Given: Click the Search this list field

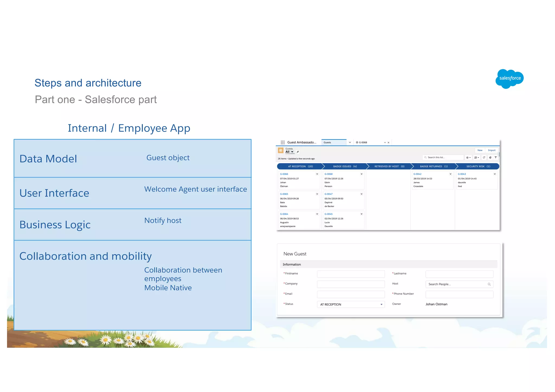Looking at the screenshot, I should (443, 158).
